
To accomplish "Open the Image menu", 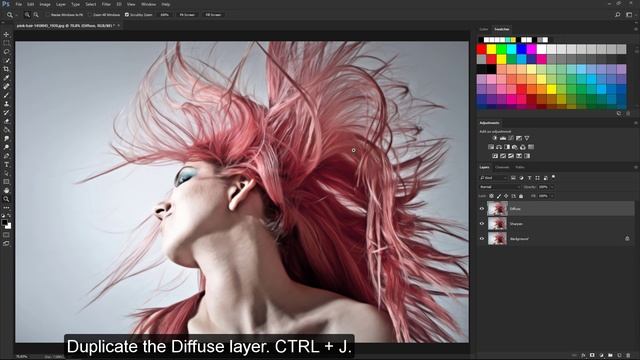I will coord(45,4).
